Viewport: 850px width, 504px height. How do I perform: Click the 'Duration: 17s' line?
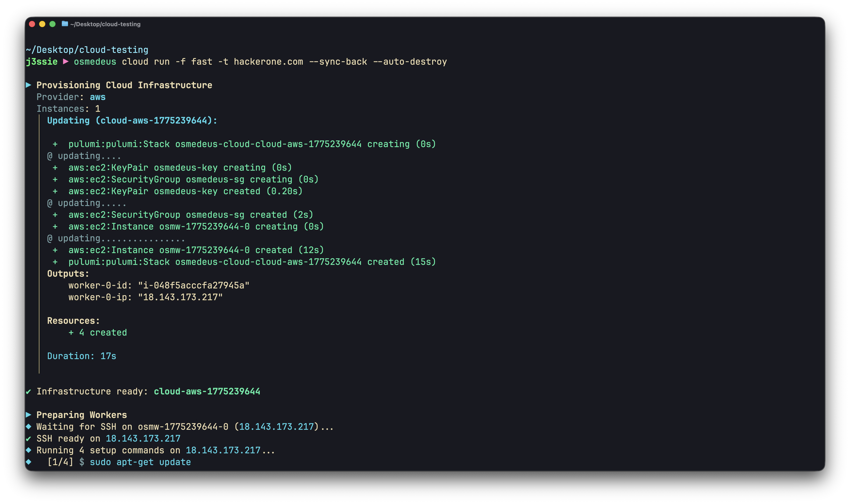coord(82,356)
